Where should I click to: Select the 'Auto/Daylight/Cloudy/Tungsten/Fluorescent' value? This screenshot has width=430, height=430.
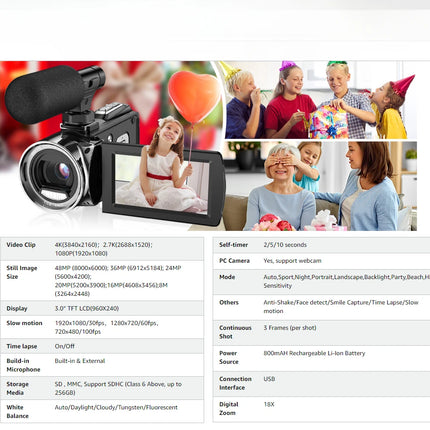[x=116, y=407]
